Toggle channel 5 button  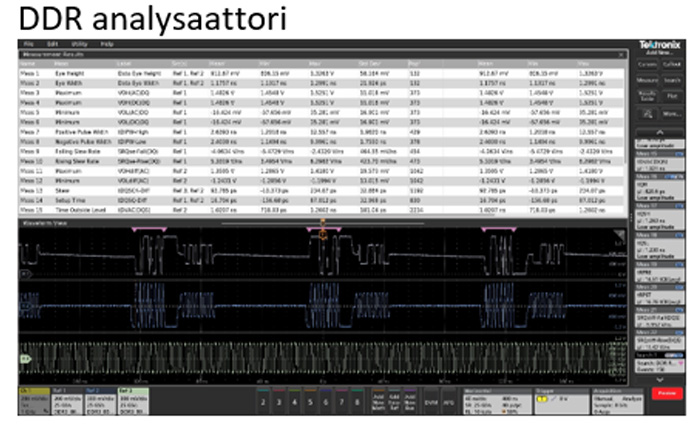point(309,400)
